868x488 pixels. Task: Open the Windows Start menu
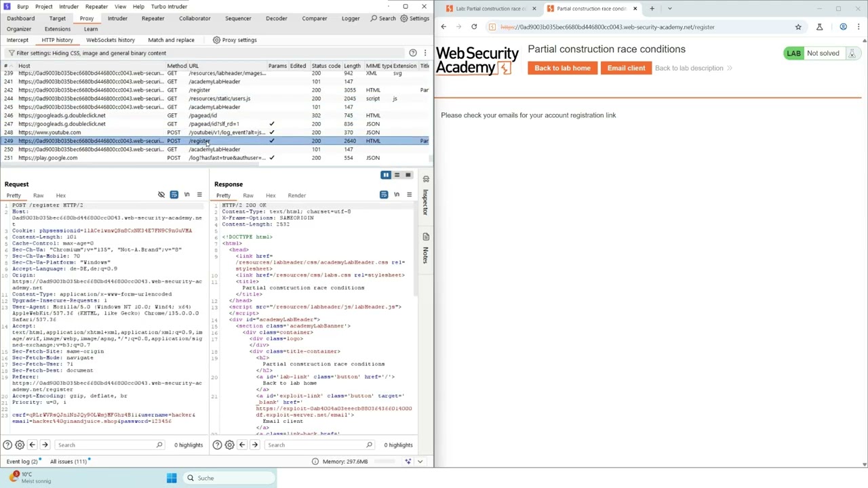click(x=172, y=479)
